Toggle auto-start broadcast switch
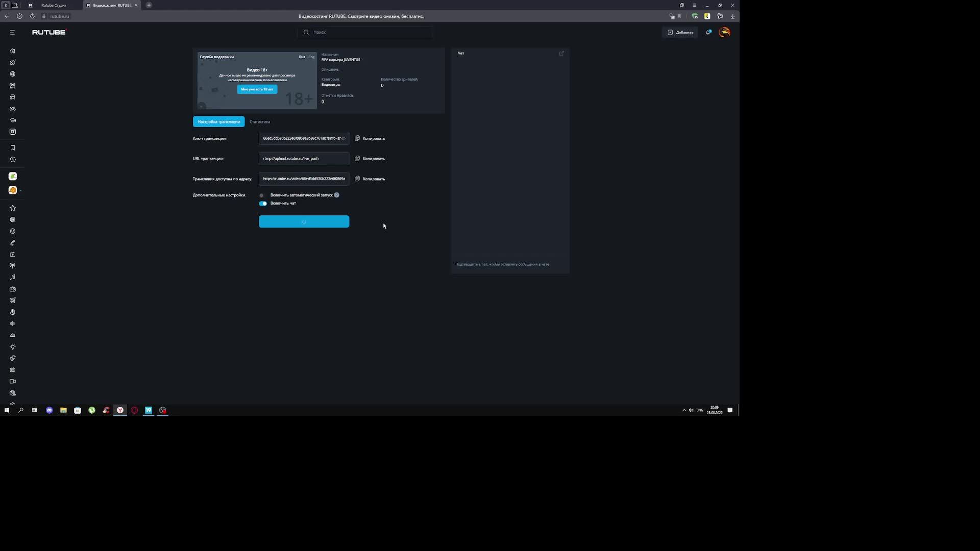Viewport: 980px width, 551px height. [x=262, y=195]
